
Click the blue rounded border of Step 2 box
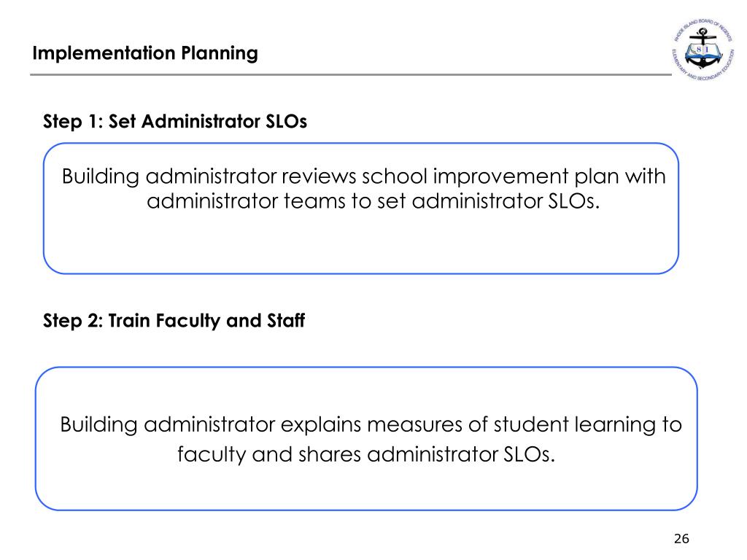[x=366, y=367]
